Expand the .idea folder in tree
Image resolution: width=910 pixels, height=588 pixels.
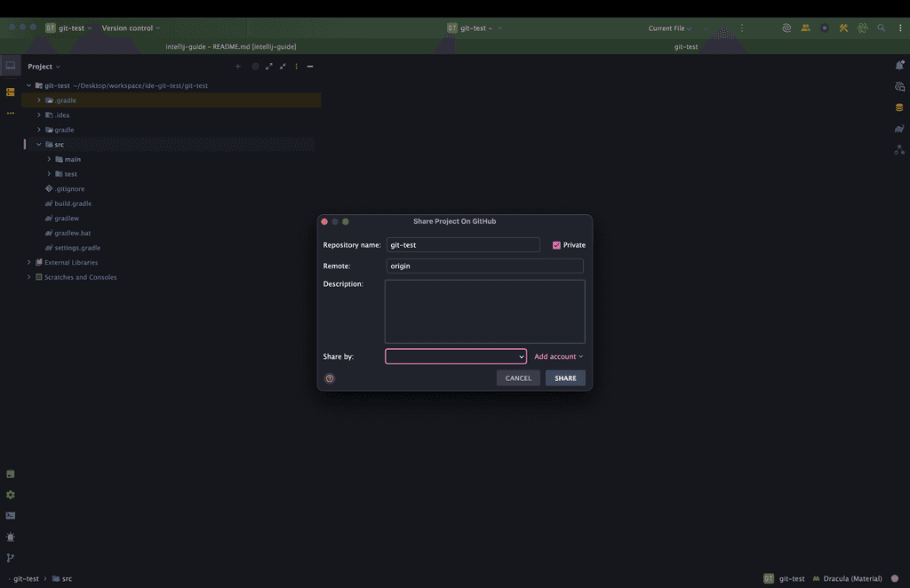point(38,115)
